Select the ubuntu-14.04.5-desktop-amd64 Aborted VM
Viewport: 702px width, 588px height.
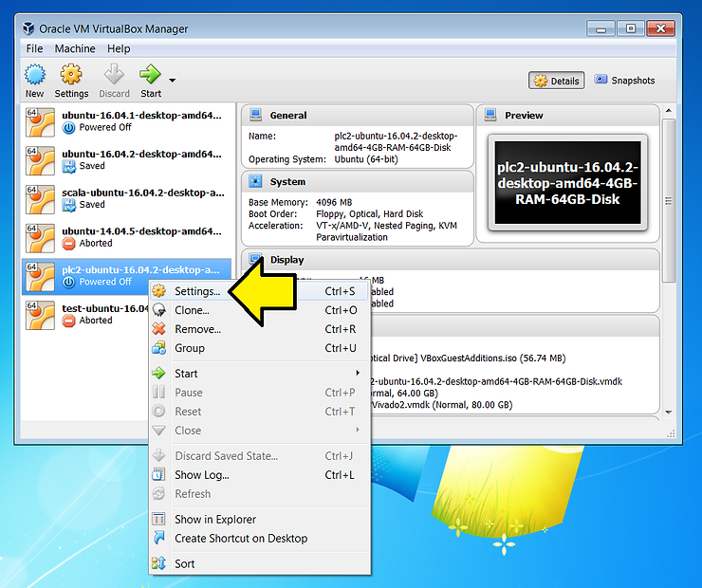pos(127,238)
